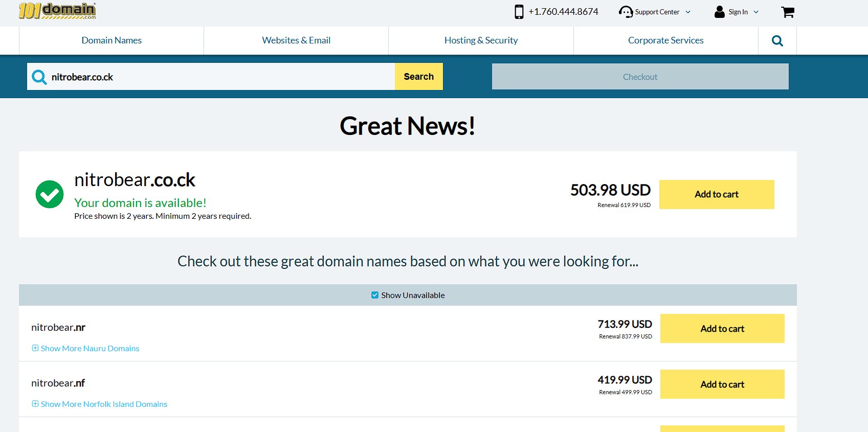The width and height of the screenshot is (868, 432).
Task: Add nitrobear.co.ck to cart
Action: coord(716,194)
